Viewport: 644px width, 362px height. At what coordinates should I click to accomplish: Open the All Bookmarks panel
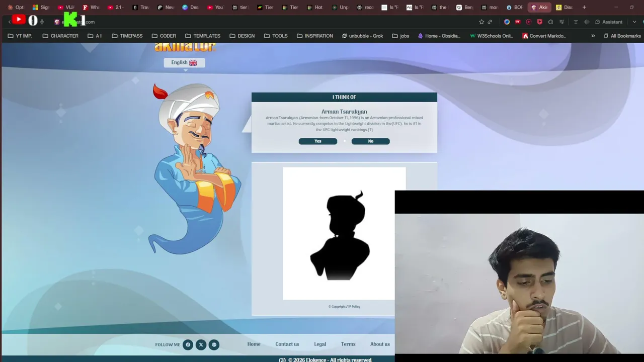click(x=622, y=36)
